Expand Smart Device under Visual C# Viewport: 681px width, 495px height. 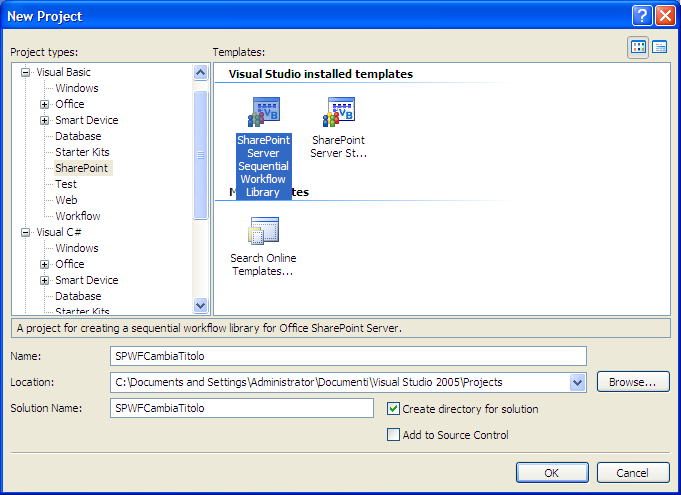tap(44, 280)
